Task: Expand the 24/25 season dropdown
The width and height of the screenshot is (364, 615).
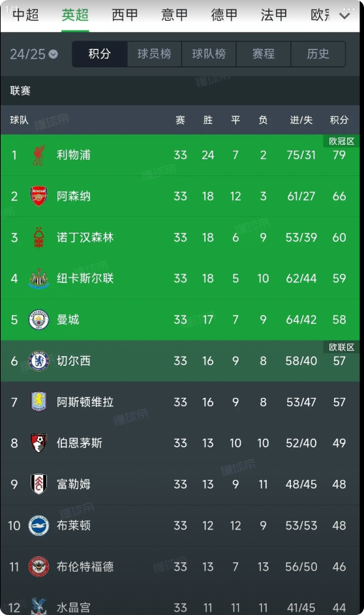Action: click(x=34, y=53)
